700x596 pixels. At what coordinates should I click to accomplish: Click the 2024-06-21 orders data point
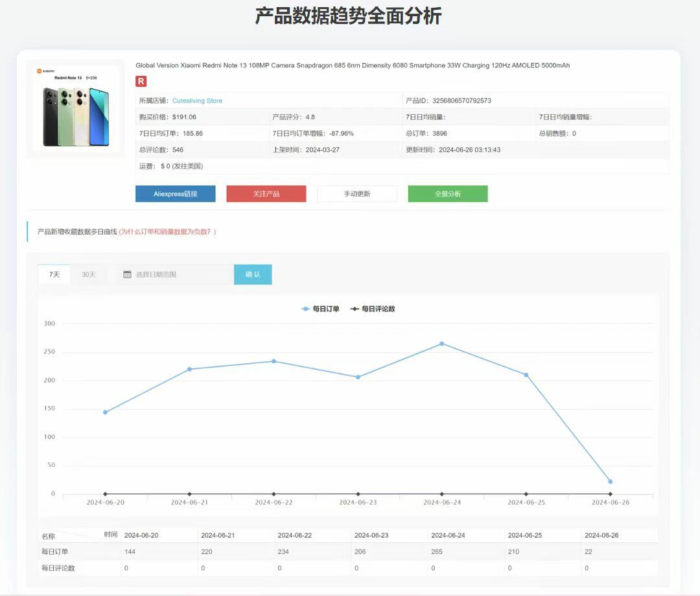click(x=189, y=369)
